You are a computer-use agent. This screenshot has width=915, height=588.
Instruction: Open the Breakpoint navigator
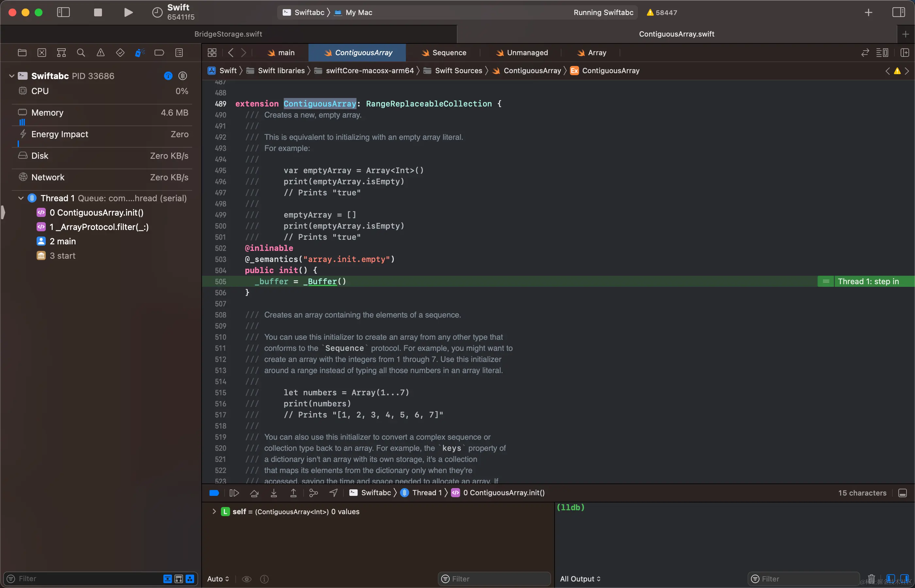click(159, 53)
